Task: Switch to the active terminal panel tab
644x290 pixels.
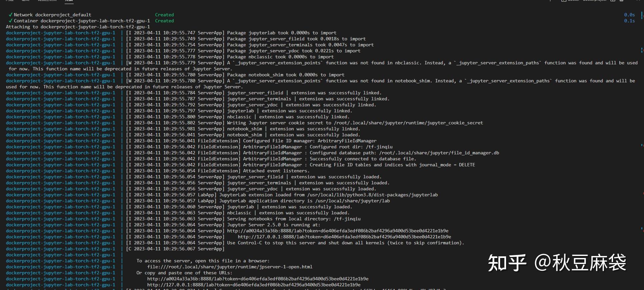Action: 69,1
